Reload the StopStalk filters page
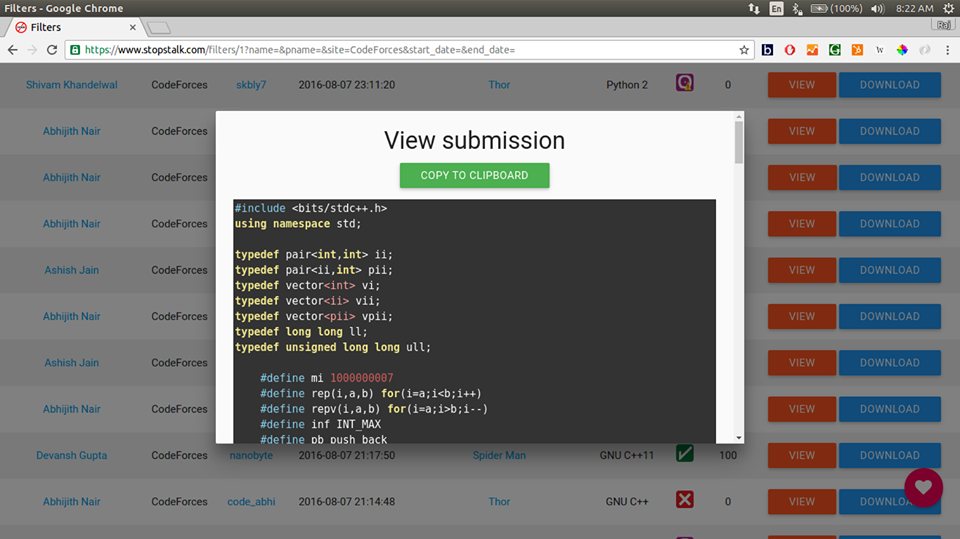 point(52,50)
